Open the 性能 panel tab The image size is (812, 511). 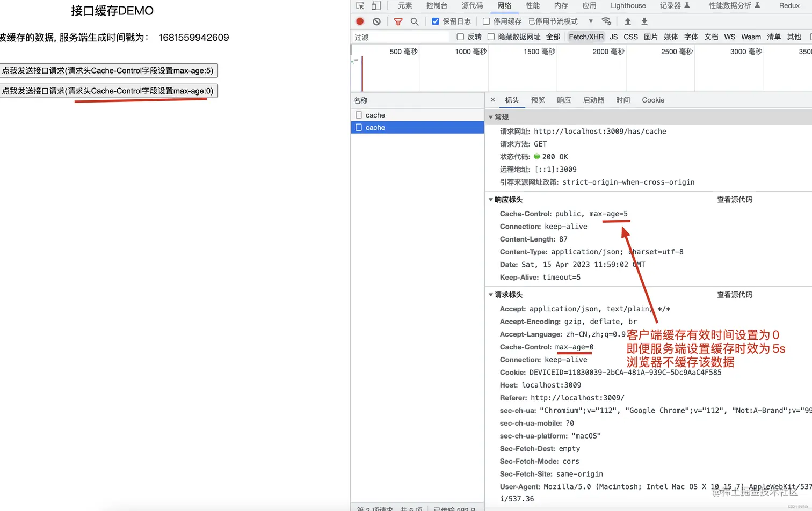click(533, 5)
